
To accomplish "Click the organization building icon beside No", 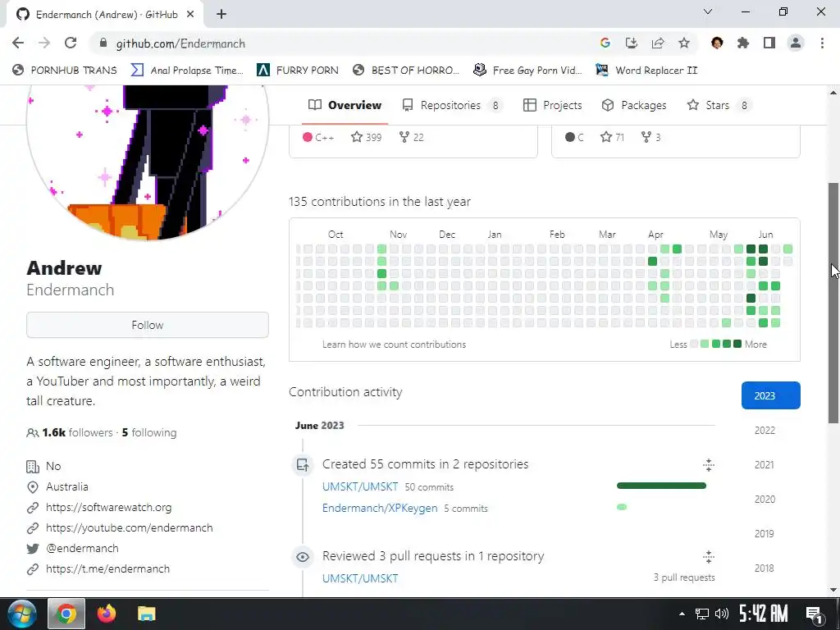I will point(33,467).
